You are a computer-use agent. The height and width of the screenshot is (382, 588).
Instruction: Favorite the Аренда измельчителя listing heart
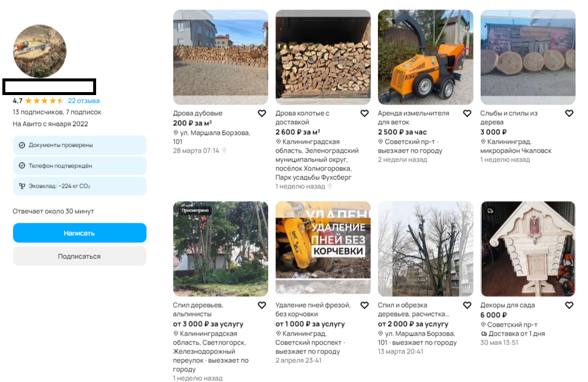pyautogui.click(x=467, y=113)
